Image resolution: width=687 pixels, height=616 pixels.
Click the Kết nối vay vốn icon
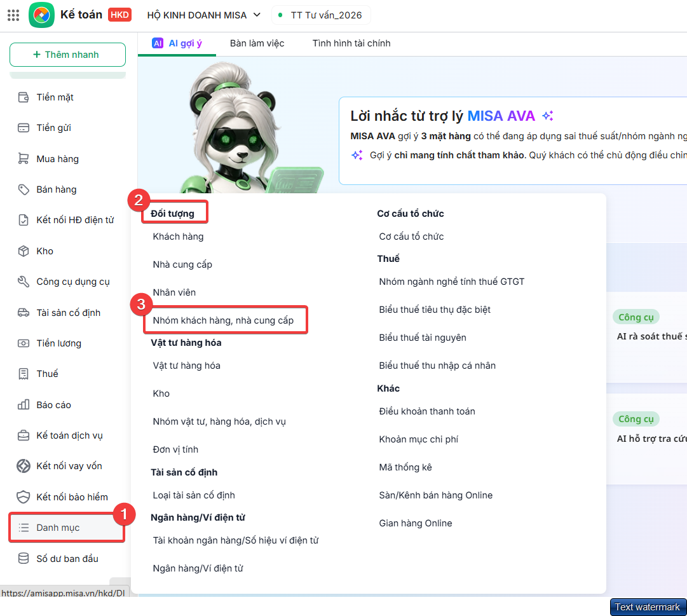[x=24, y=466]
